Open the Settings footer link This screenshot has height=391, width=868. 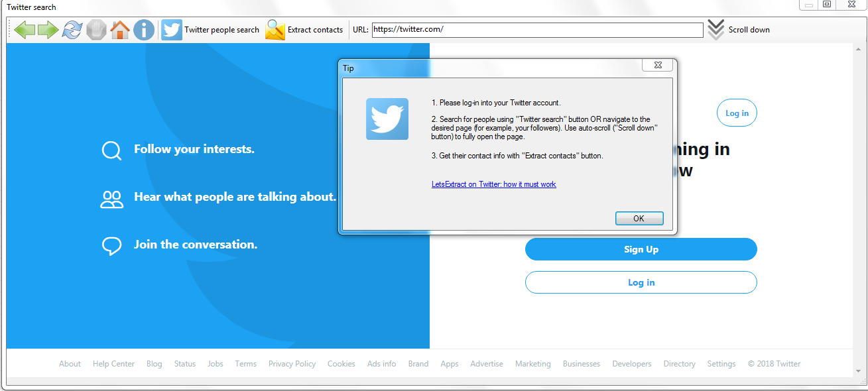tap(721, 364)
